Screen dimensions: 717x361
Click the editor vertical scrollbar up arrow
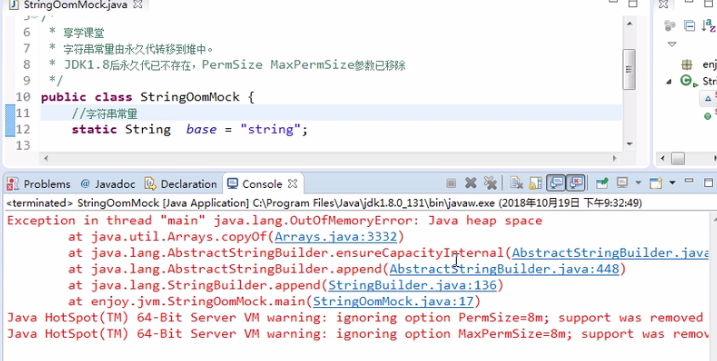tap(629, 24)
